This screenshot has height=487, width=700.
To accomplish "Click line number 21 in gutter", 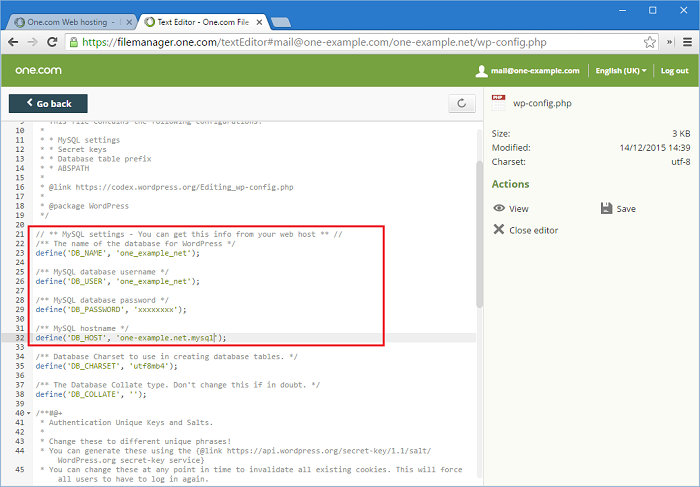I will (x=20, y=234).
